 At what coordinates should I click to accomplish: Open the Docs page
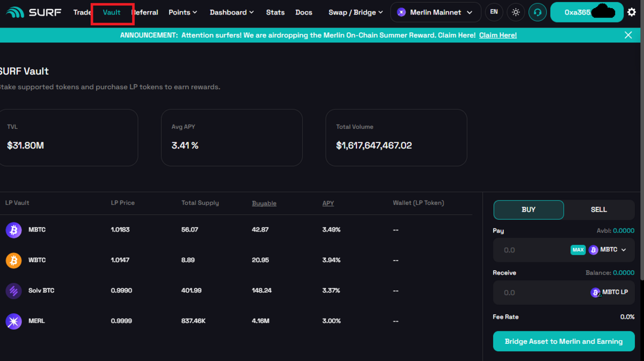pyautogui.click(x=304, y=12)
